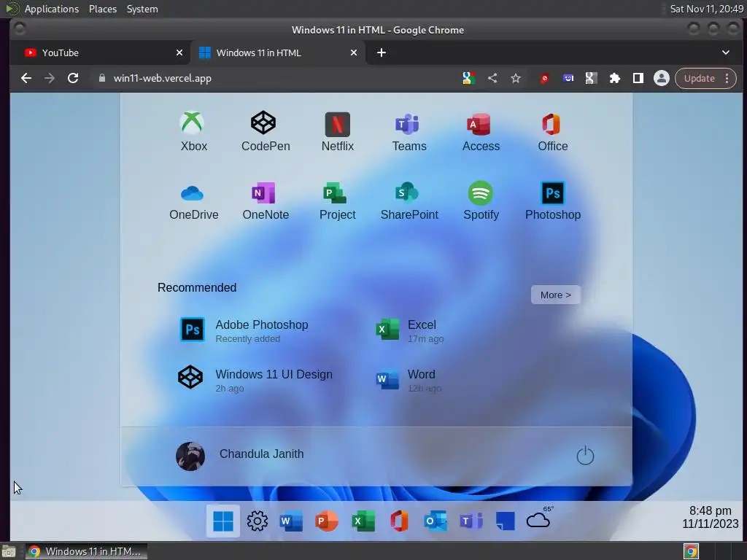Open Chrome three-dot menu
The image size is (747, 560).
pyautogui.click(x=727, y=79)
